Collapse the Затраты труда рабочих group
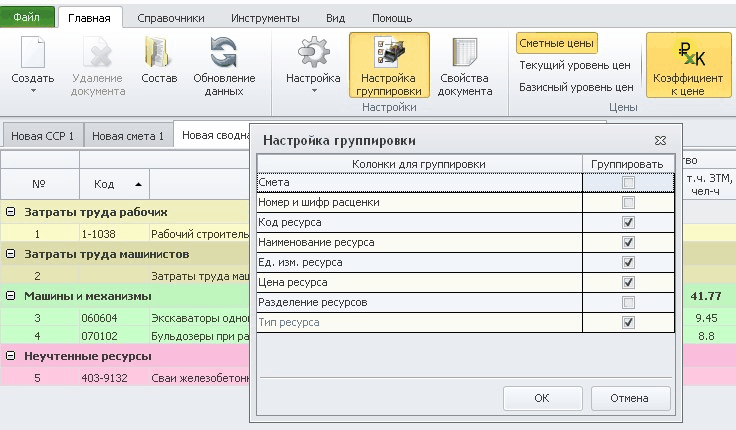The height and width of the screenshot is (430, 736). 11,212
